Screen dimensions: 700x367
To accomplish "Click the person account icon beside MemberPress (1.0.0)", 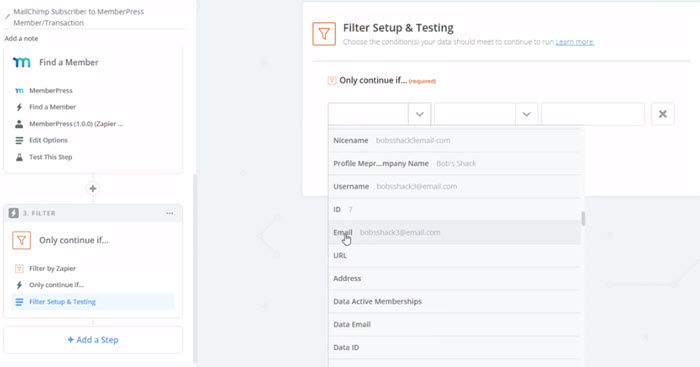I will (x=19, y=124).
